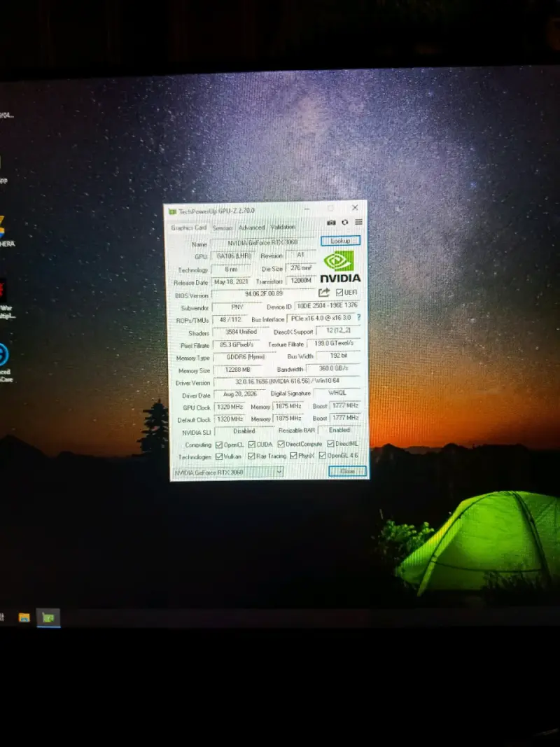
Task: Click the Digital Signature value WHQL
Action: pos(337,393)
